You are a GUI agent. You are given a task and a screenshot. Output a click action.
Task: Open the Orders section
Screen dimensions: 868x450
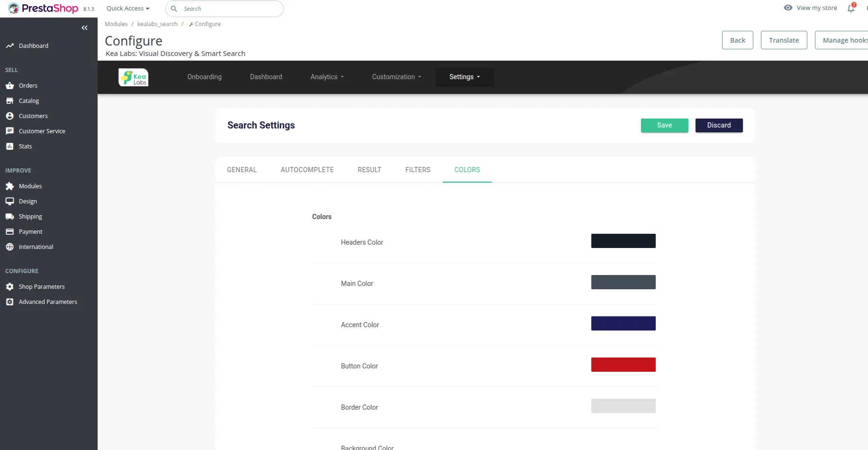(28, 85)
